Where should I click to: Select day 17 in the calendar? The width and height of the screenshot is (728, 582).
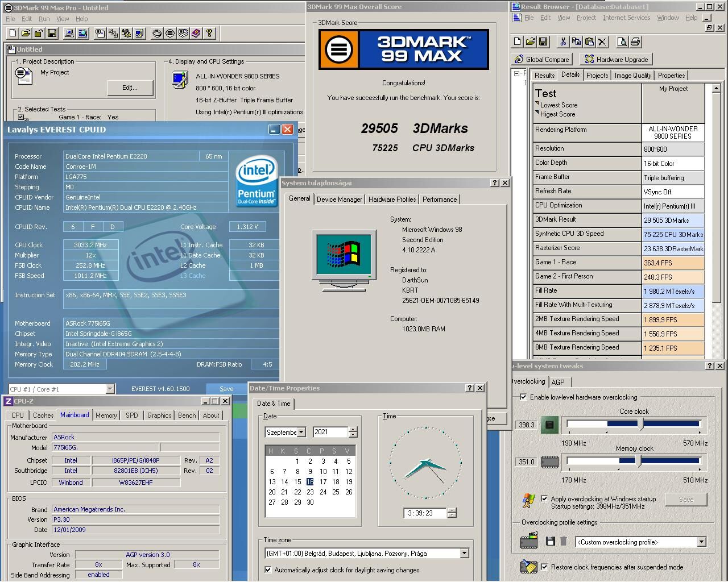[x=323, y=481]
